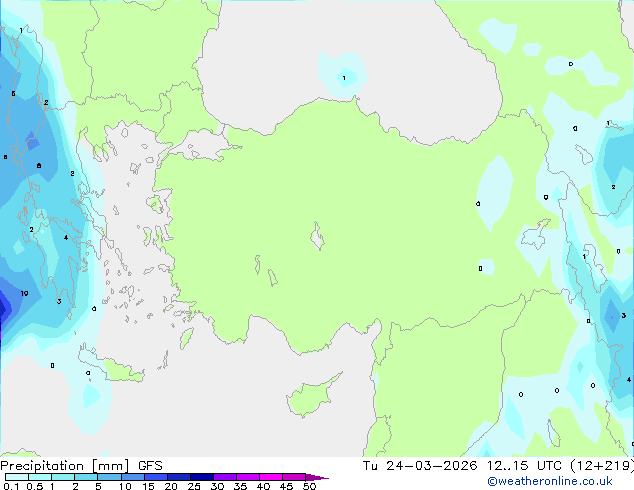Click legend swatch between 15 and 20
The width and height of the screenshot is (634, 490).
[x=155, y=477]
